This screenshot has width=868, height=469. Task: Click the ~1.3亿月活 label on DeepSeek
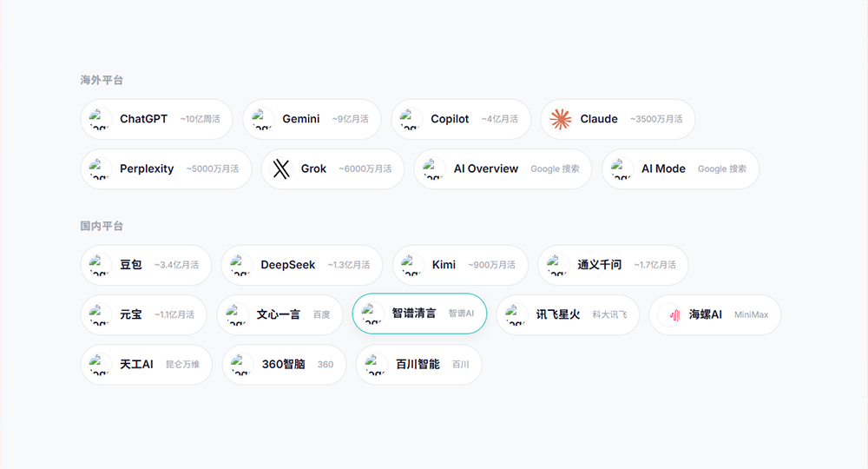349,265
